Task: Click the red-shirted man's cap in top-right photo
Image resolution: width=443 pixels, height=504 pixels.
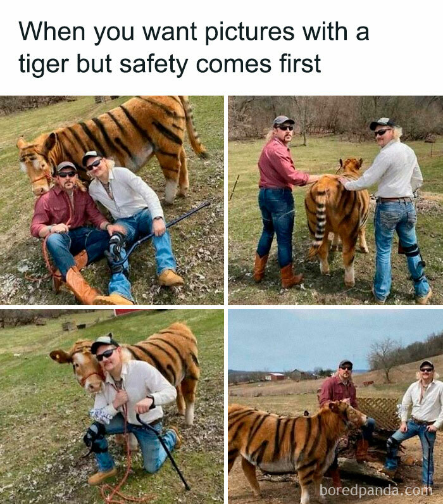Action: click(283, 120)
